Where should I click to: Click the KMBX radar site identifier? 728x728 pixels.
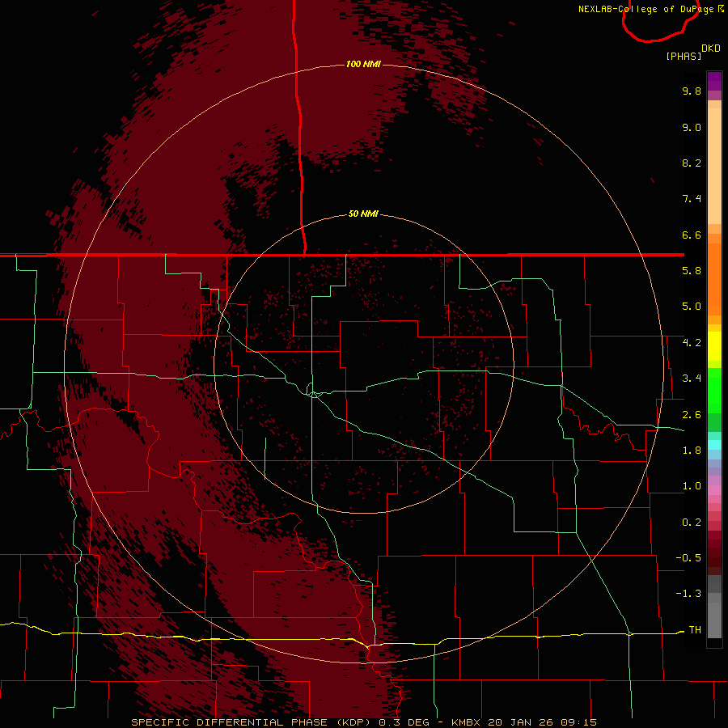coord(466,722)
